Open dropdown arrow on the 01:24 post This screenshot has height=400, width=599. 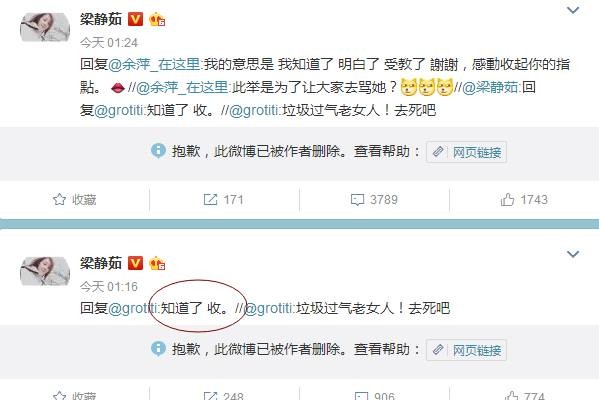(573, 10)
